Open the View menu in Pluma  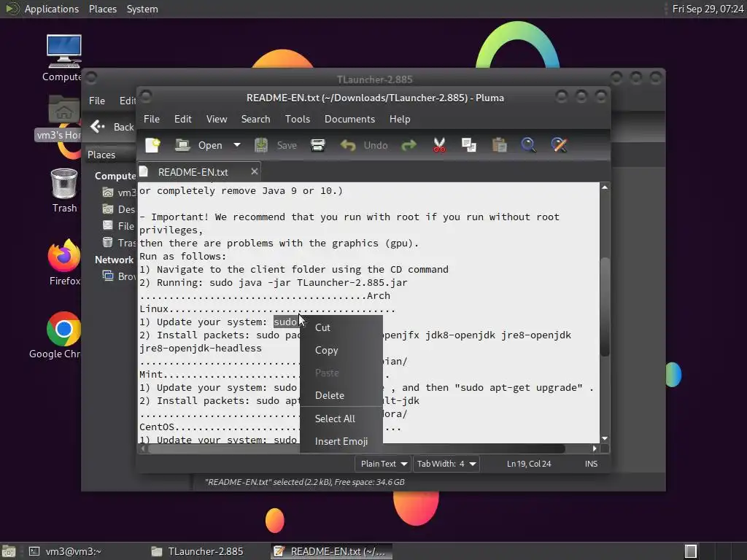pyautogui.click(x=216, y=119)
